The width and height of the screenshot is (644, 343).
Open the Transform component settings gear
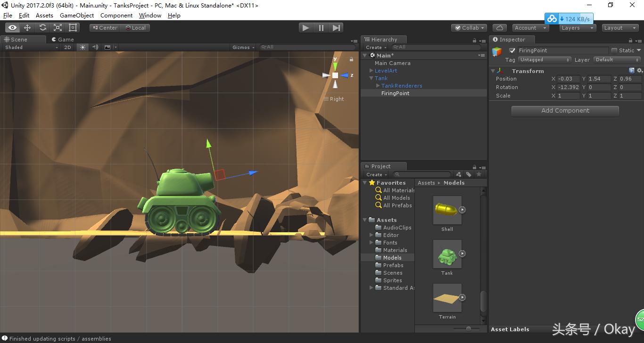[x=639, y=70]
